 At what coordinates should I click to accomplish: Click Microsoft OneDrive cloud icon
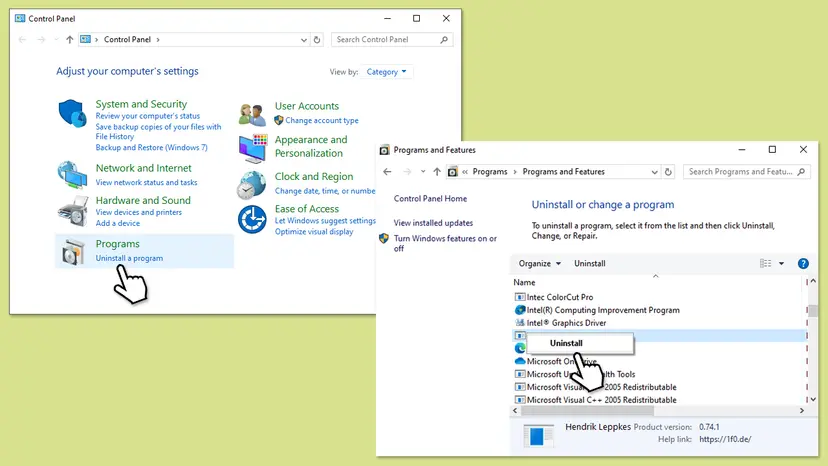coord(520,361)
